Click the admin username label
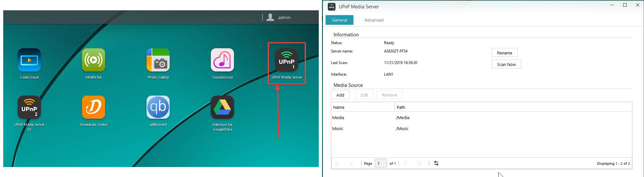The width and height of the screenshot is (644, 177). 284,17
